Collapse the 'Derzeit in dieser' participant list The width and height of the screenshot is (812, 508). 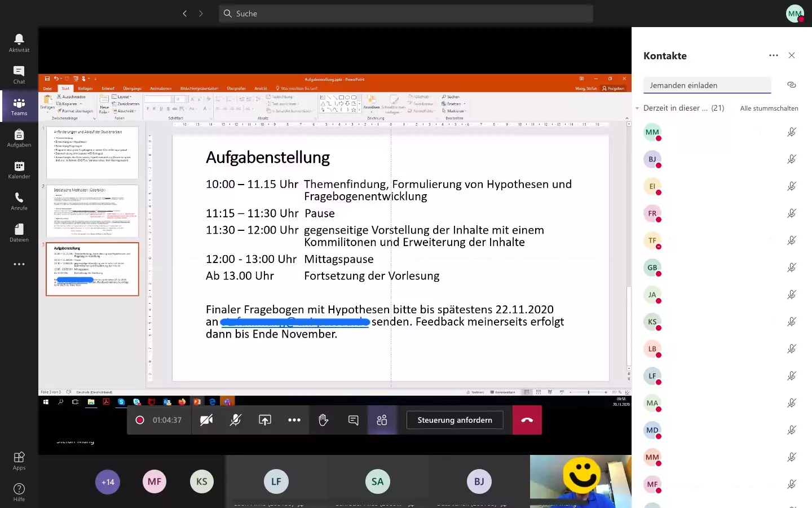(x=637, y=108)
